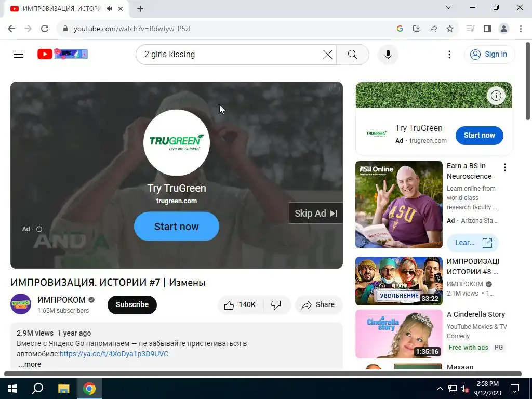Show hidden system tray icons chevron
The height and width of the screenshot is (399, 532).
[x=440, y=389]
